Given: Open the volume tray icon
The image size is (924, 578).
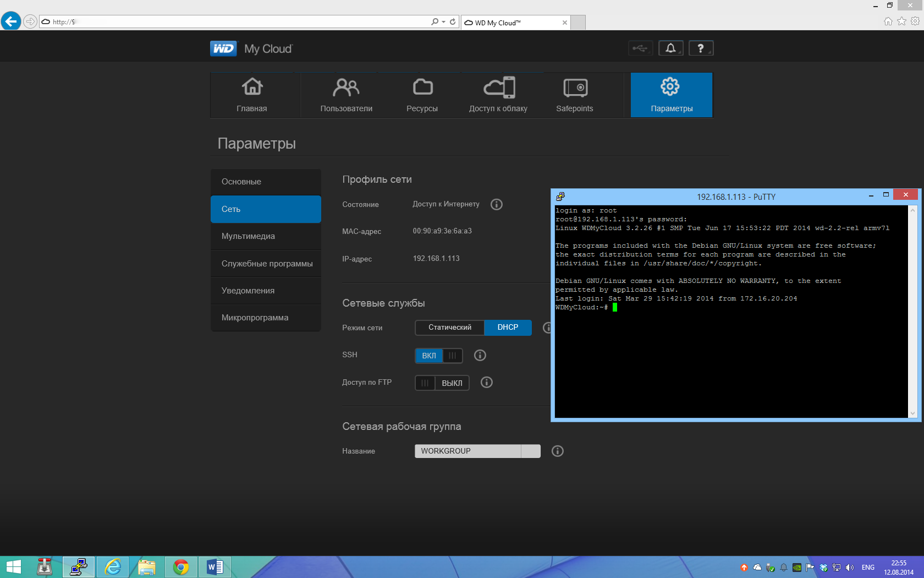Looking at the screenshot, I should 850,568.
